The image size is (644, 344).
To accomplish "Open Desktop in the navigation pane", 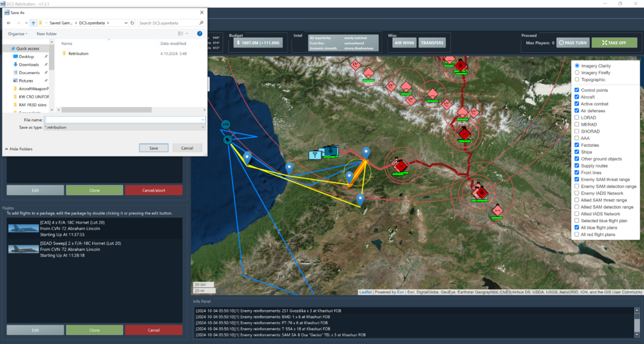I will pos(26,57).
